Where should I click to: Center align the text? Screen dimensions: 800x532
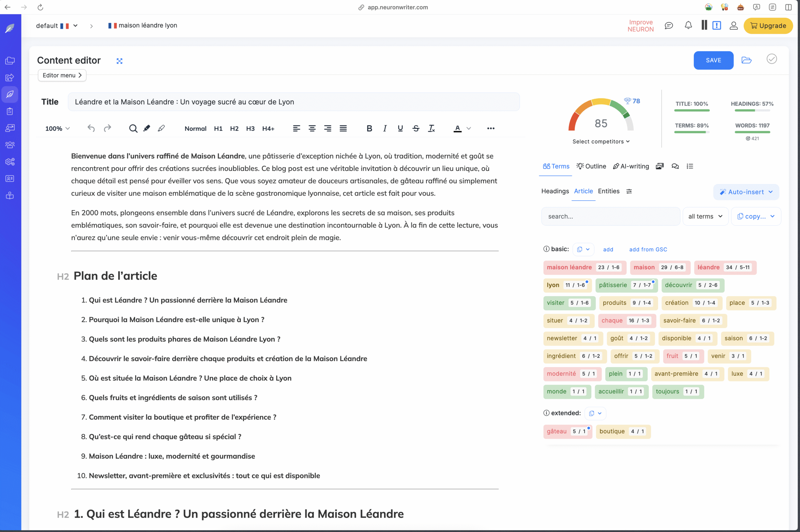(x=312, y=129)
